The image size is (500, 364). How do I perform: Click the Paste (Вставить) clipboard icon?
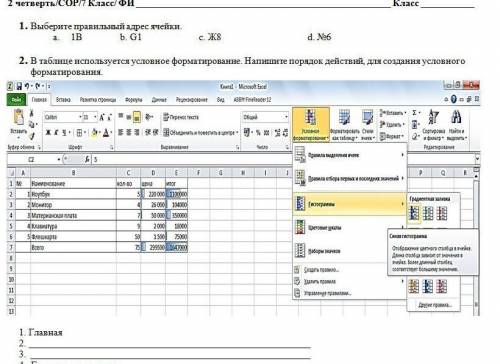(x=18, y=117)
